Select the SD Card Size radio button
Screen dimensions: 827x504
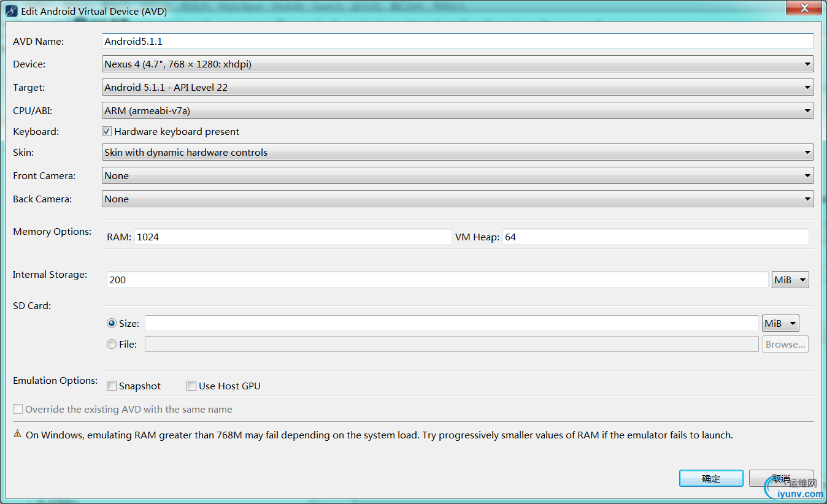pyautogui.click(x=112, y=323)
